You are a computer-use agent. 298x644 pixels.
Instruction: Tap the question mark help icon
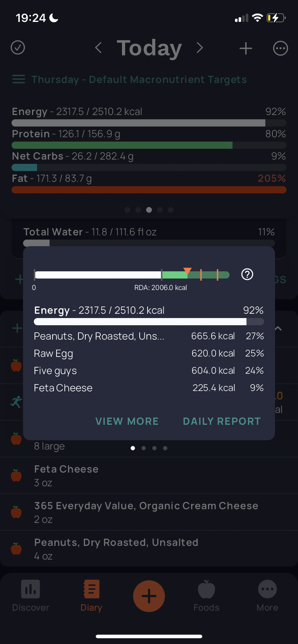tap(247, 275)
